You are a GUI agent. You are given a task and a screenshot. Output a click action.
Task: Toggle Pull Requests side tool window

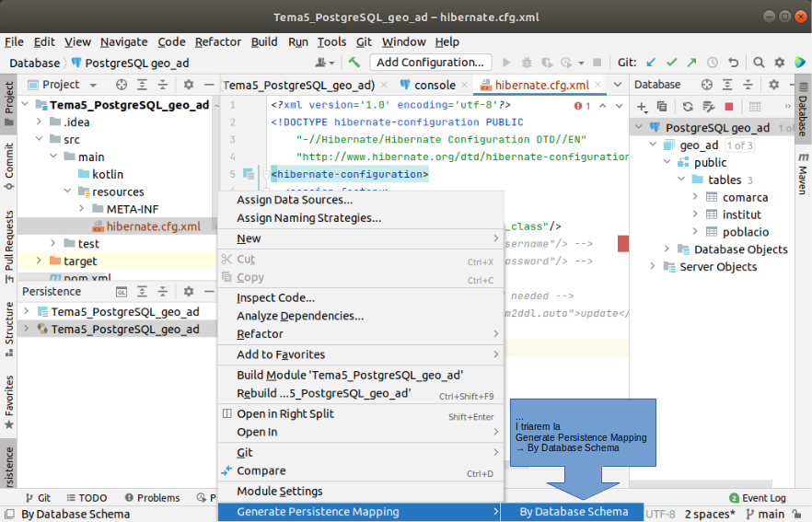point(9,247)
